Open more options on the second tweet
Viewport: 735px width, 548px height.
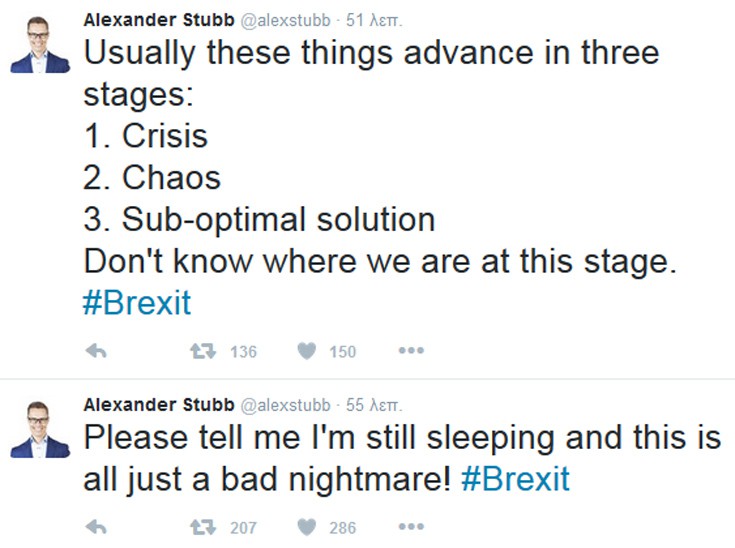click(x=411, y=526)
